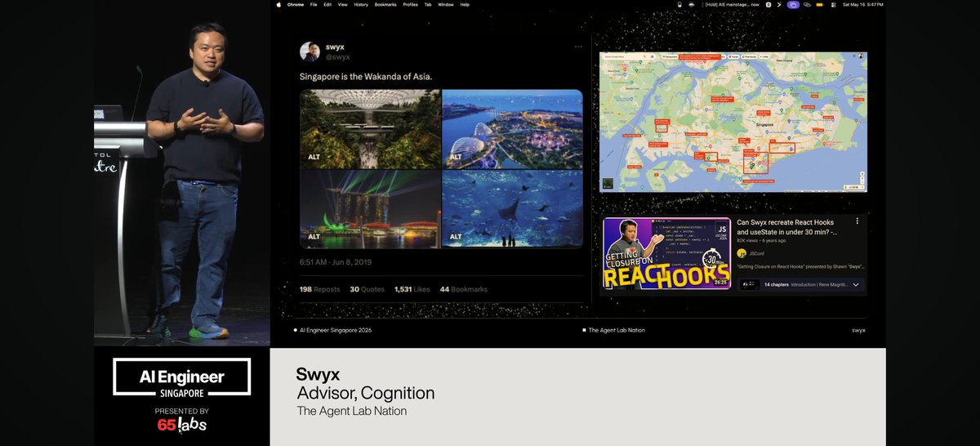Open the Help menu

[x=465, y=4]
